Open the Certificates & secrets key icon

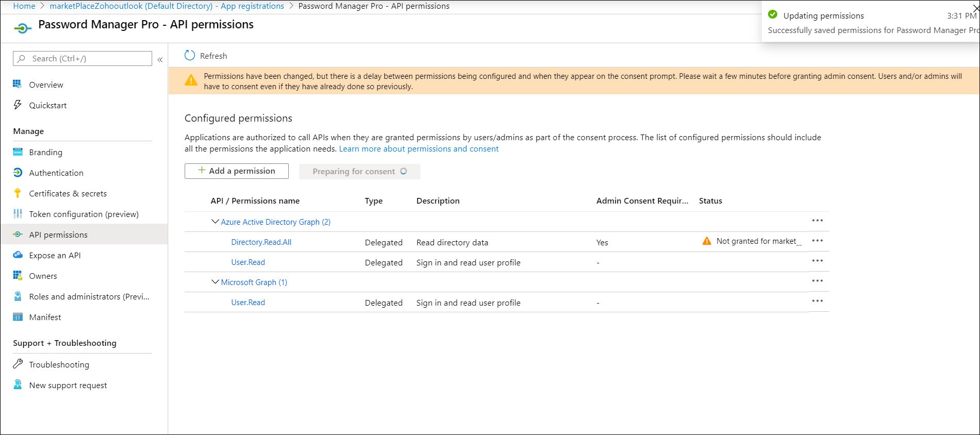click(x=18, y=193)
